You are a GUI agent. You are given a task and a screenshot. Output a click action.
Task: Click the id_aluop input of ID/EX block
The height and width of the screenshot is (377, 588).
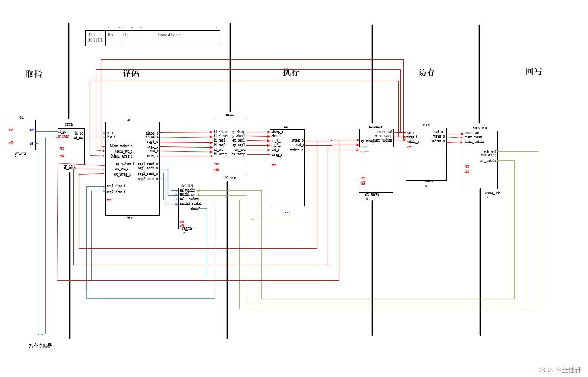[220, 132]
